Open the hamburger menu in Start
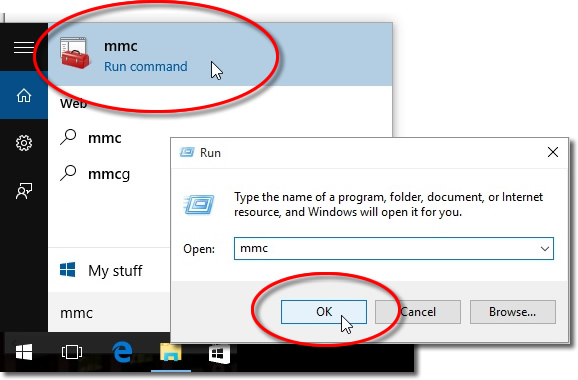Viewport: 578px width, 380px height. tap(24, 47)
